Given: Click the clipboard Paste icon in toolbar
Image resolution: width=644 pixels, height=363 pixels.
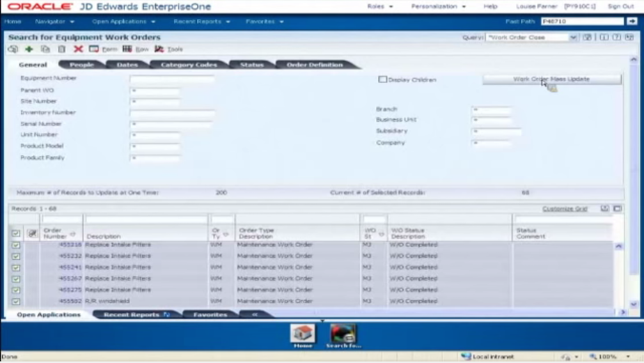Looking at the screenshot, I should pos(61,49).
